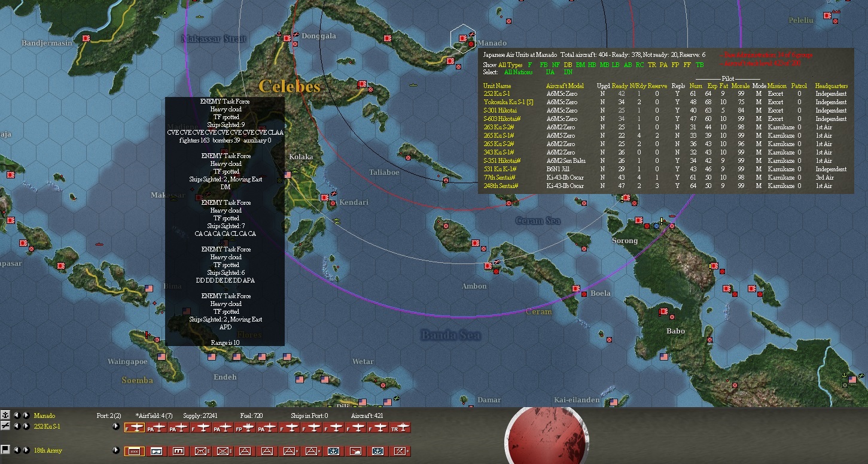
Task: Select All Nations filter
Action: pos(518,72)
